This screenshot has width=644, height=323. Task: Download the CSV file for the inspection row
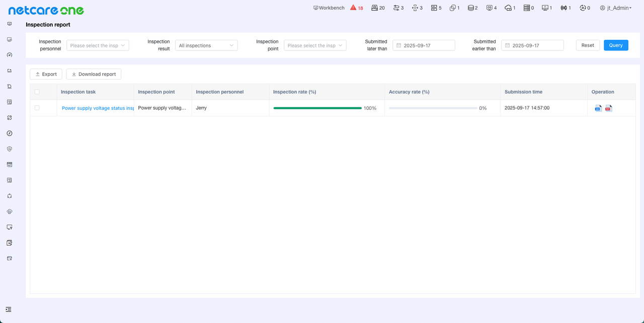tap(598, 108)
